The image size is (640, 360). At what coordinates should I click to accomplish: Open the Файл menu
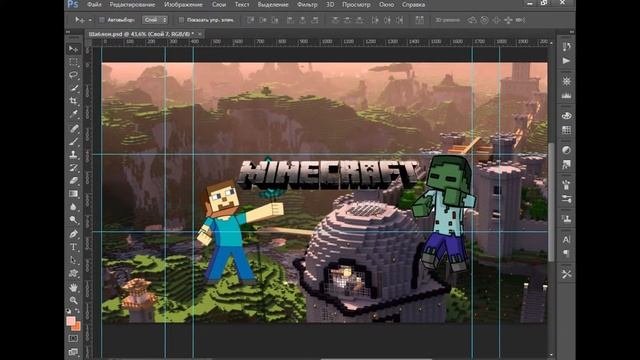94,5
